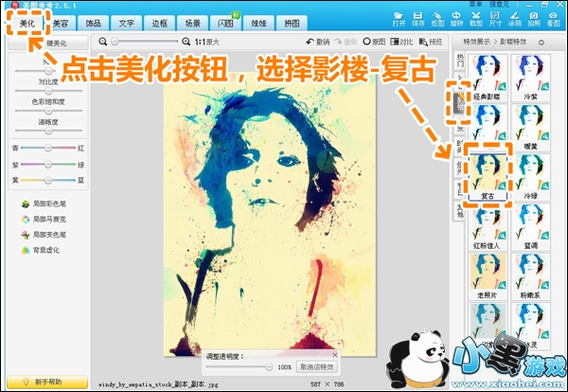This screenshot has width=568, height=392.
Task: Open the 拼图 collage tab
Action: coord(292,24)
